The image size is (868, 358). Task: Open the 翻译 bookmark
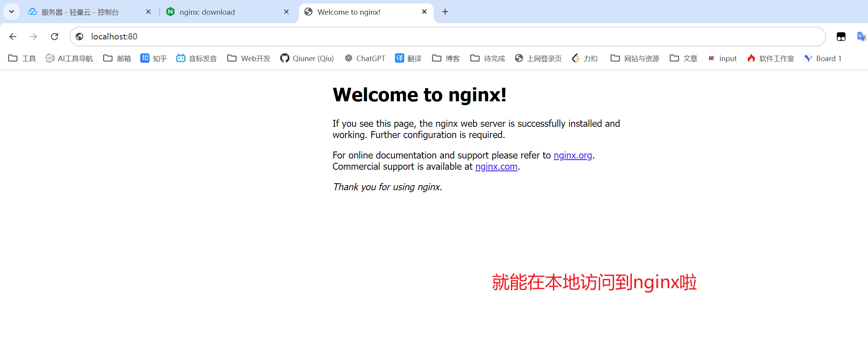(x=408, y=58)
